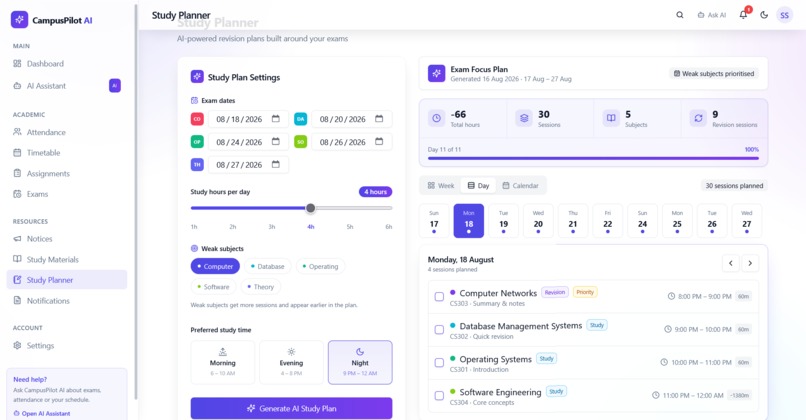This screenshot has height=420, width=806.
Task: Click the red CO subject badge
Action: pyautogui.click(x=197, y=119)
